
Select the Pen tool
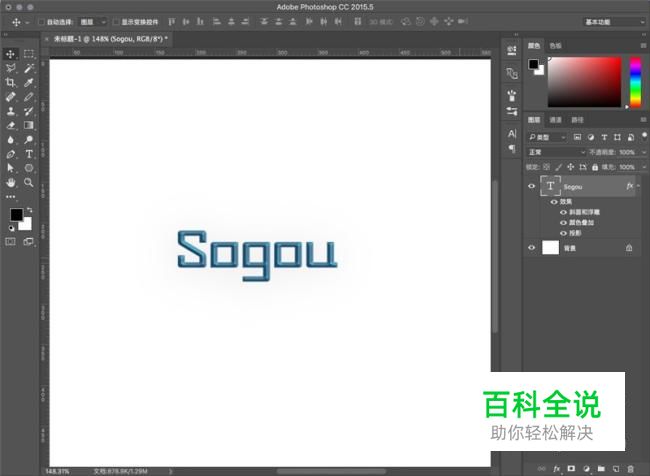[x=10, y=154]
